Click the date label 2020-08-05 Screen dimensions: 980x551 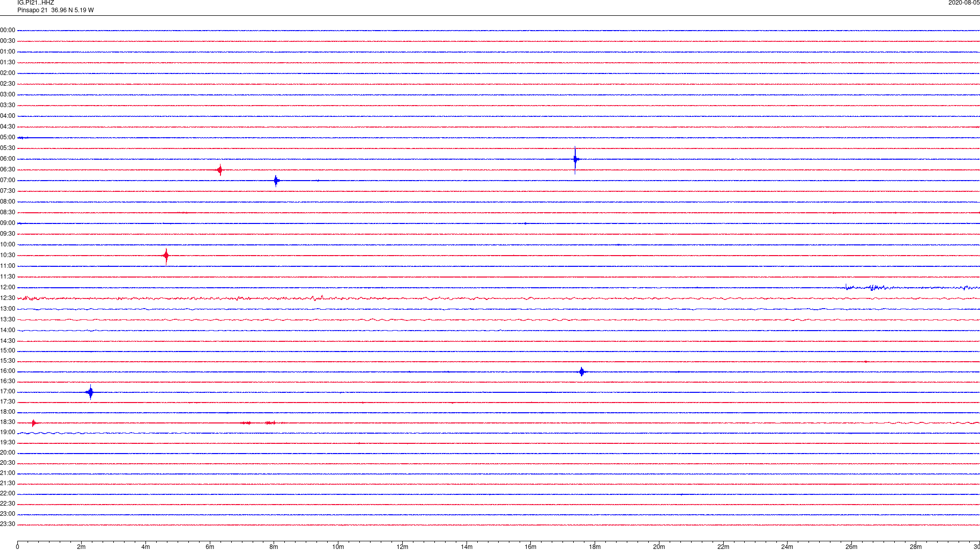[x=964, y=3]
